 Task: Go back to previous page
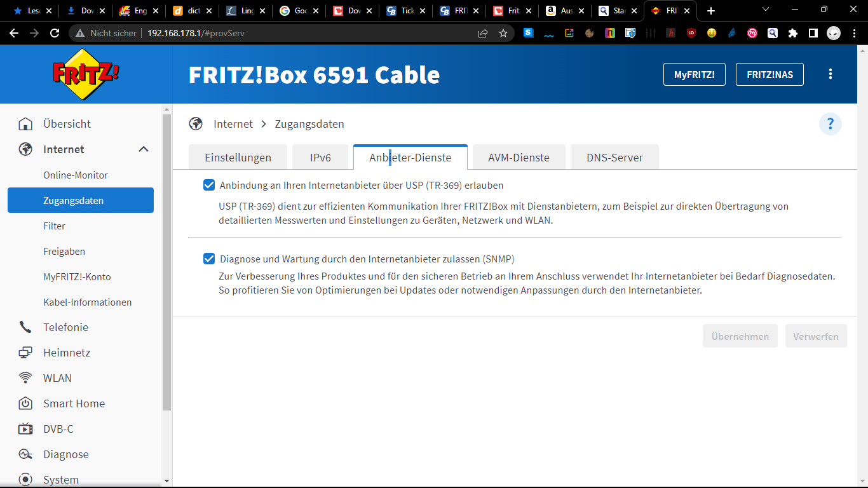(x=14, y=33)
